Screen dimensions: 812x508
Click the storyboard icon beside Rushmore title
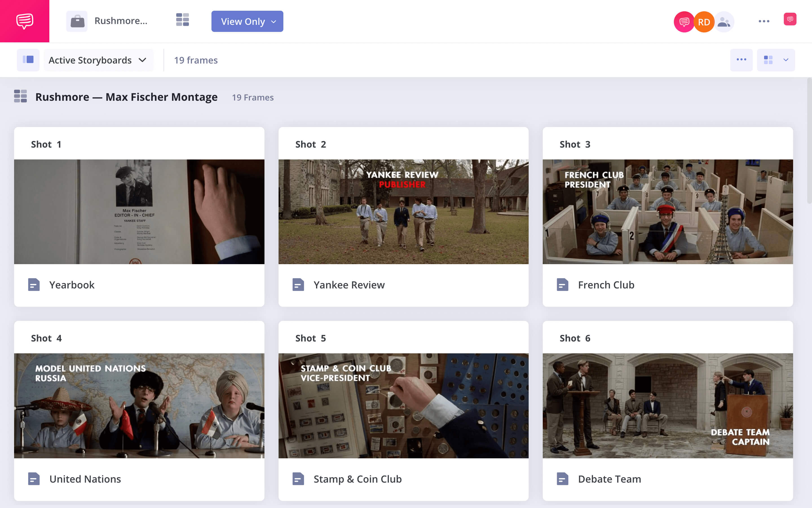21,97
